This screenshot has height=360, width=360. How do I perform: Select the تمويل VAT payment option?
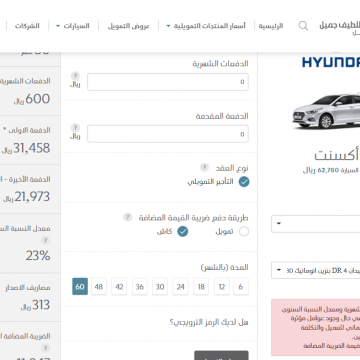tap(244, 231)
